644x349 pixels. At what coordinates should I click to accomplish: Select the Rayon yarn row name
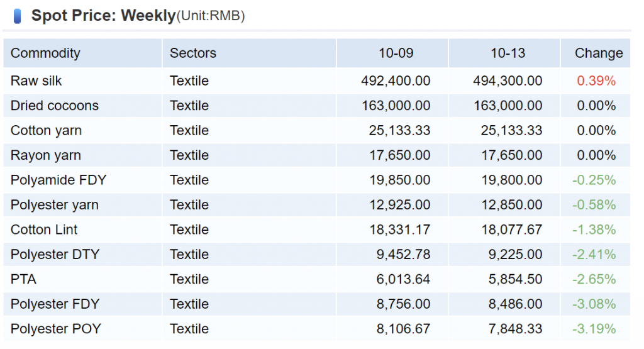[45, 155]
